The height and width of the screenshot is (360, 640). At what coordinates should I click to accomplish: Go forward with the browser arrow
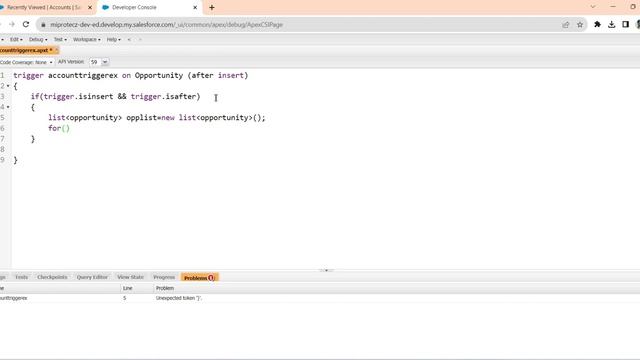(11, 24)
